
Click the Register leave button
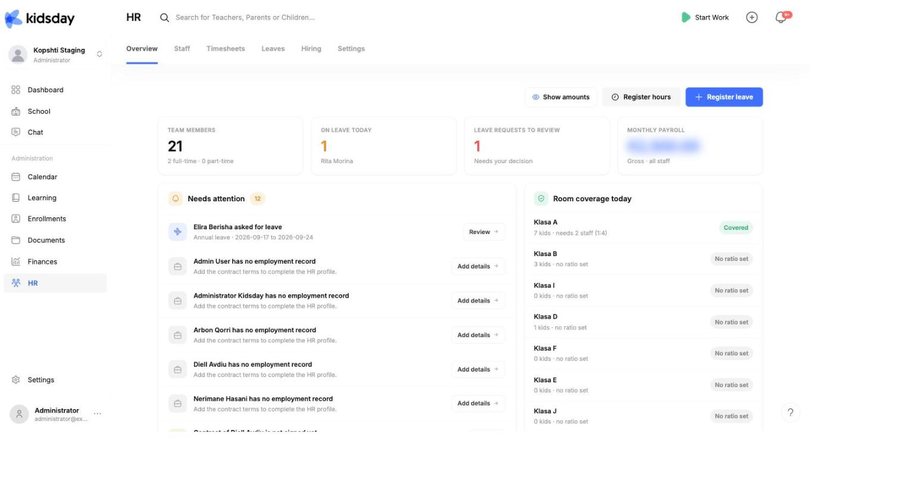tap(724, 97)
